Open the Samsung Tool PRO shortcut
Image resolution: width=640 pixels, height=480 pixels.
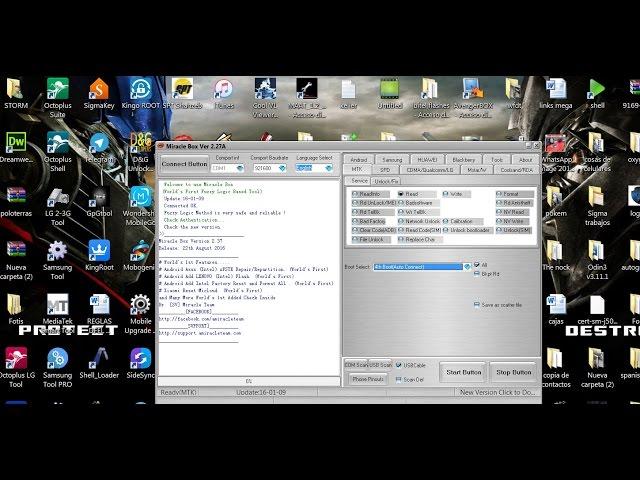pos(58,367)
